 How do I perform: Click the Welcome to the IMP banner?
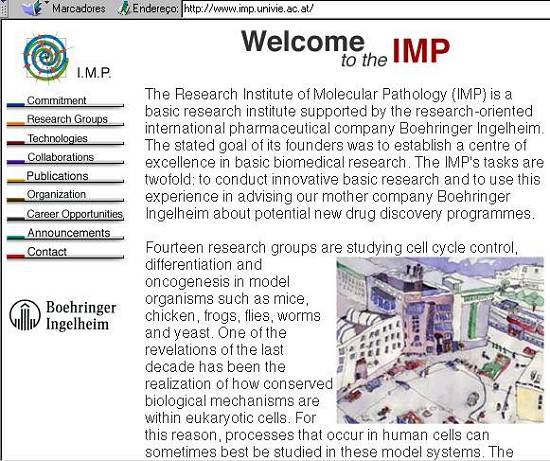[346, 48]
